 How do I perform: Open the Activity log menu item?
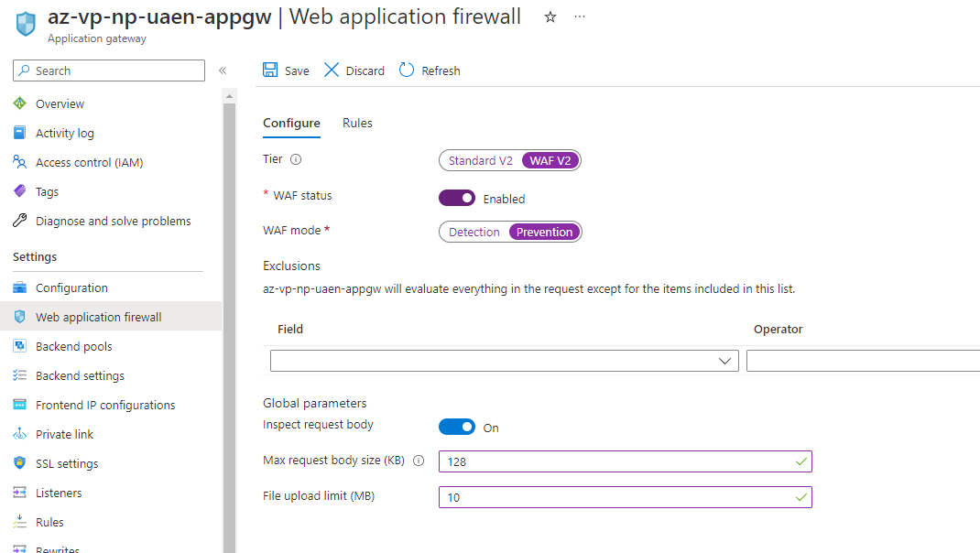(x=64, y=133)
